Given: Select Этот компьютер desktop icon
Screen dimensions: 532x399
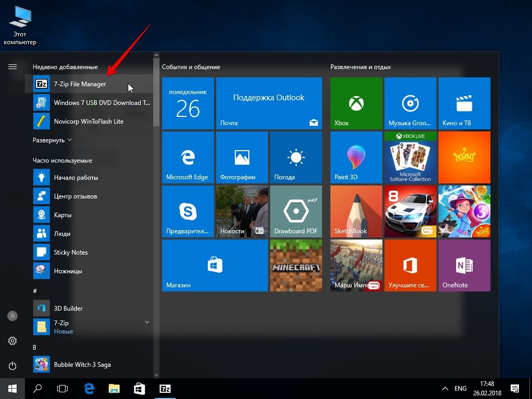Looking at the screenshot, I should click(20, 26).
